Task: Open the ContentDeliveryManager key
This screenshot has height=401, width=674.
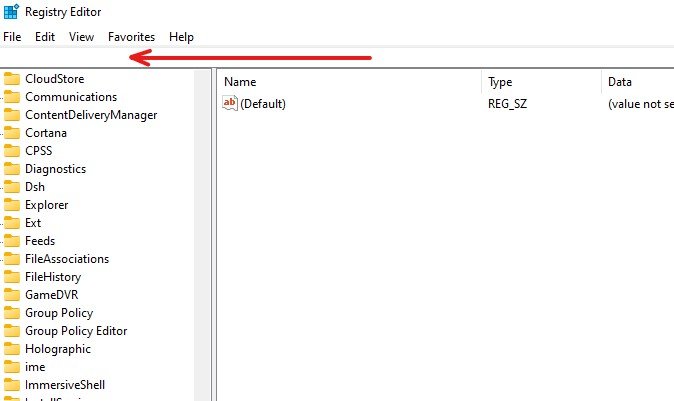Action: click(91, 115)
